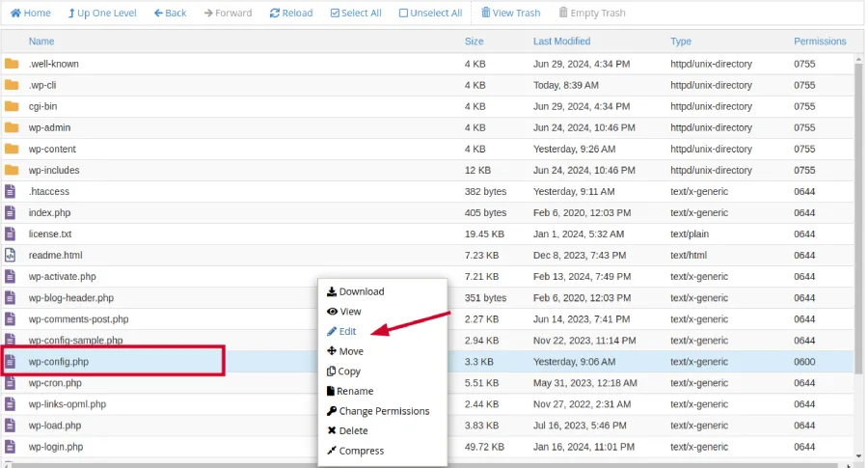Select the wp-login.php file name
Image resolution: width=868 pixels, height=468 pixels.
tap(55, 447)
